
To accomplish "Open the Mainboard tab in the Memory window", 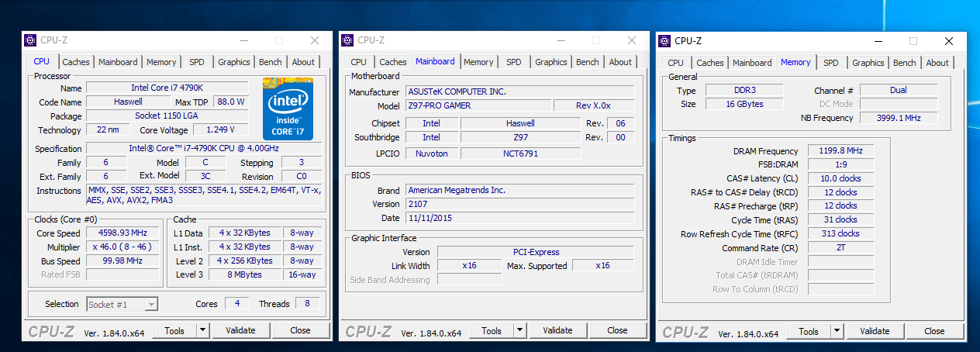I will click(x=752, y=63).
